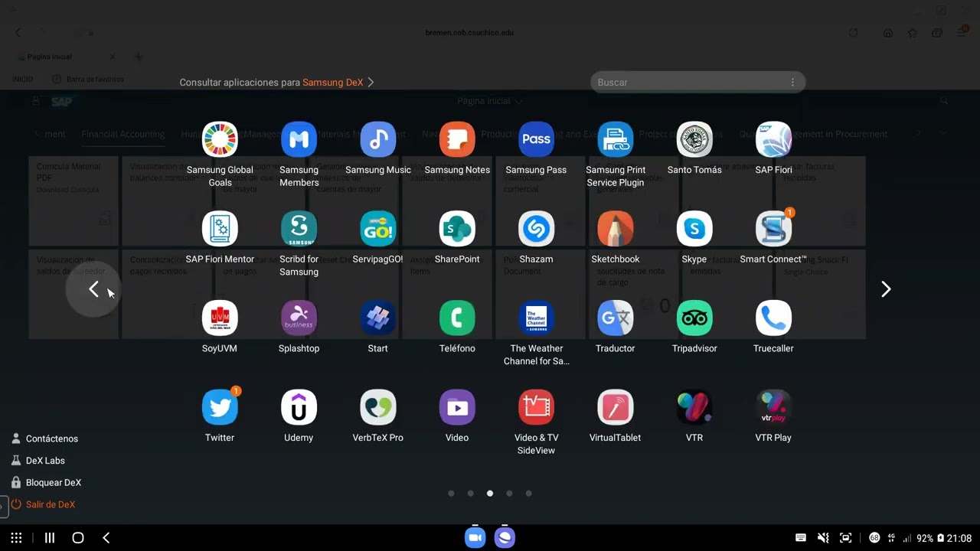Launch Sketchbook app
This screenshot has width=980, height=551.
pos(616,229)
